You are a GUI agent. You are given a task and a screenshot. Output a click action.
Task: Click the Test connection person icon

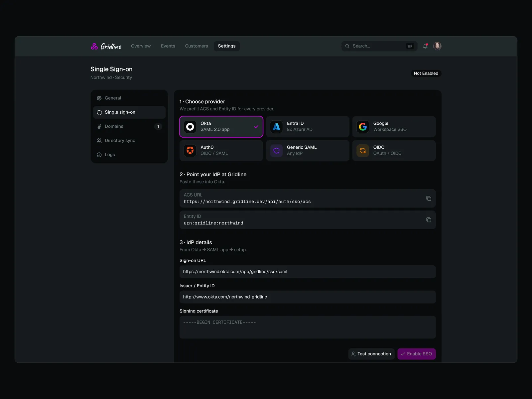353,354
